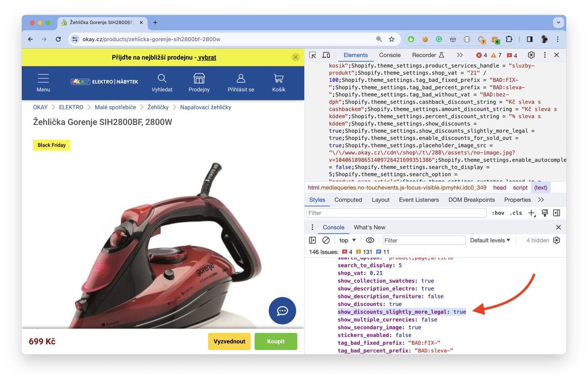The height and width of the screenshot is (383, 588).
Task: Open Chrome zoom magnifier in address bar
Action: (379, 39)
